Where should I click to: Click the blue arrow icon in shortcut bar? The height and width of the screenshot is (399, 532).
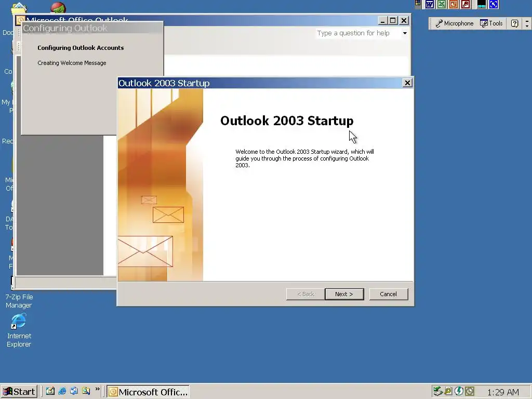coord(494,4)
